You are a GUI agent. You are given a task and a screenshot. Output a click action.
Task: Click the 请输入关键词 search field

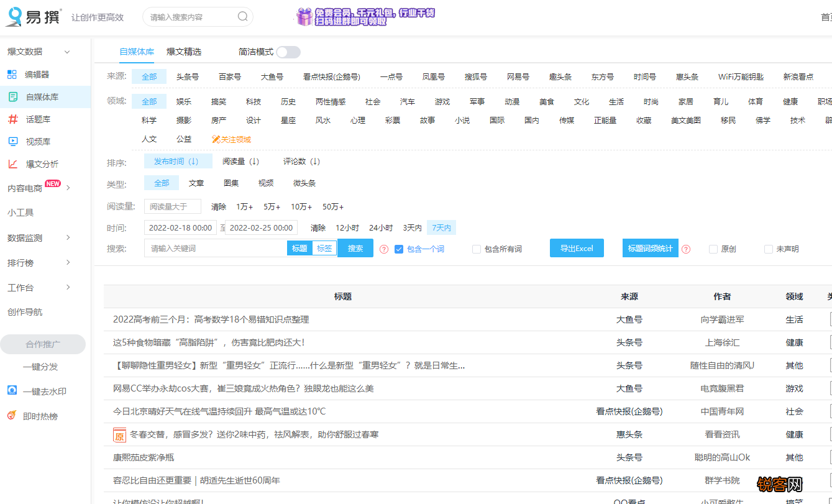pos(216,249)
